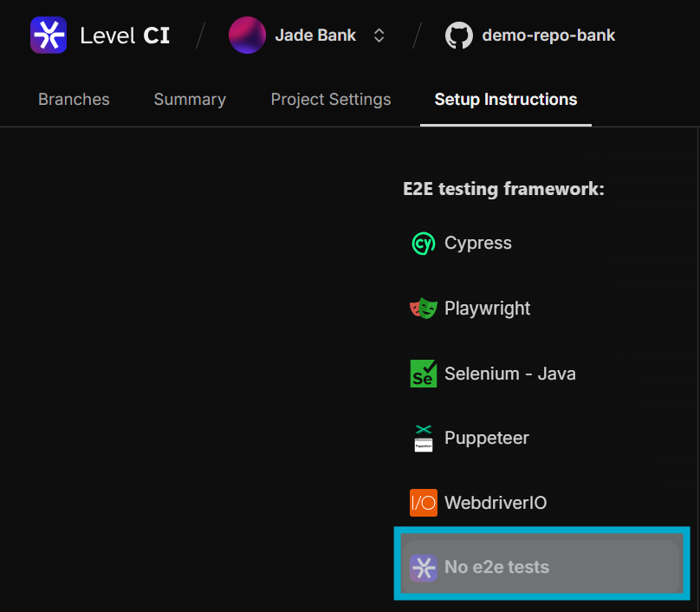
Task: Click the Puppeteer icon
Action: [x=423, y=438]
